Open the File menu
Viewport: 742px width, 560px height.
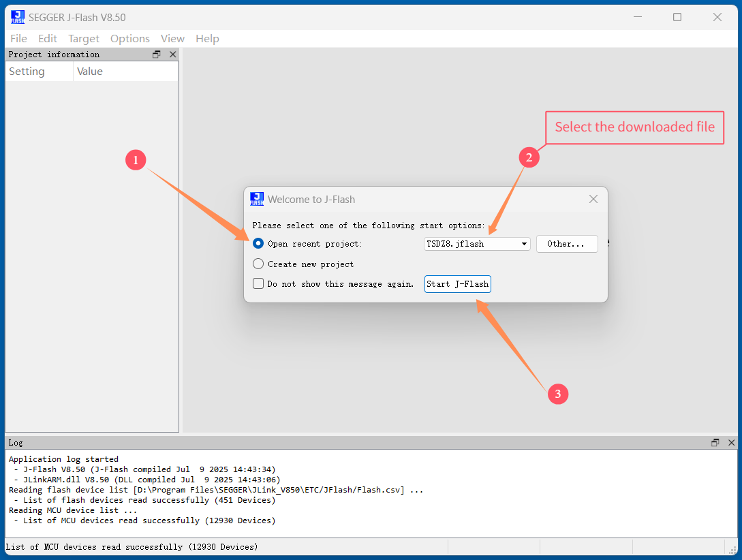click(18, 39)
